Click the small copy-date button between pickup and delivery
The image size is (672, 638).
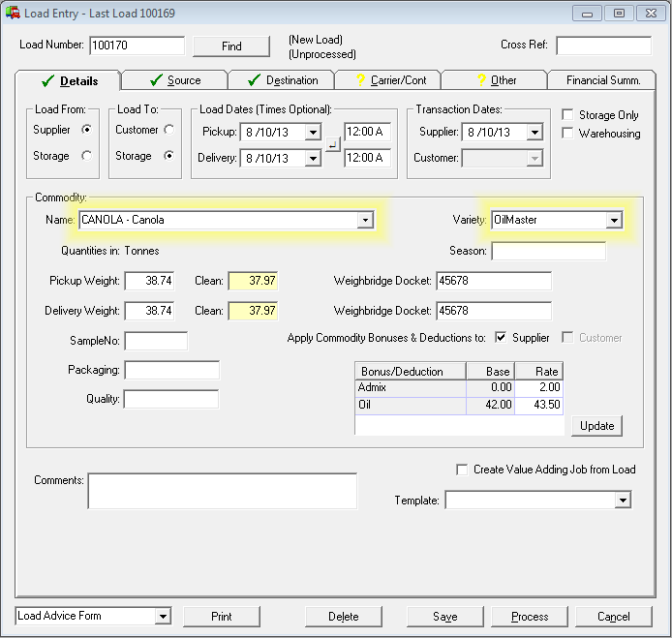(x=332, y=144)
